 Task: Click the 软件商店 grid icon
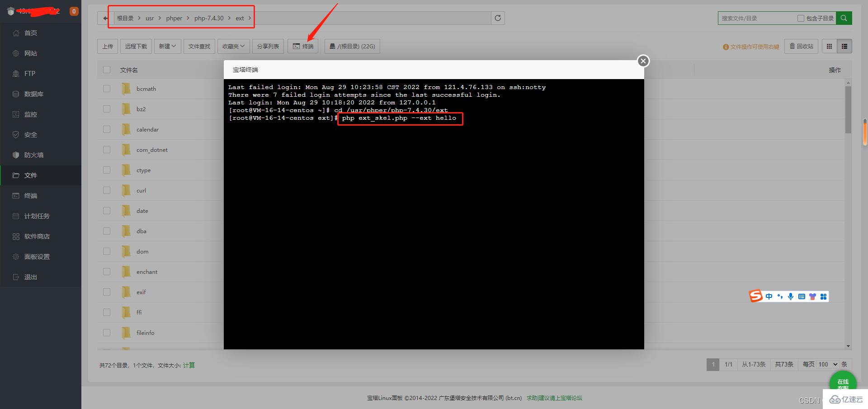pyautogui.click(x=16, y=236)
